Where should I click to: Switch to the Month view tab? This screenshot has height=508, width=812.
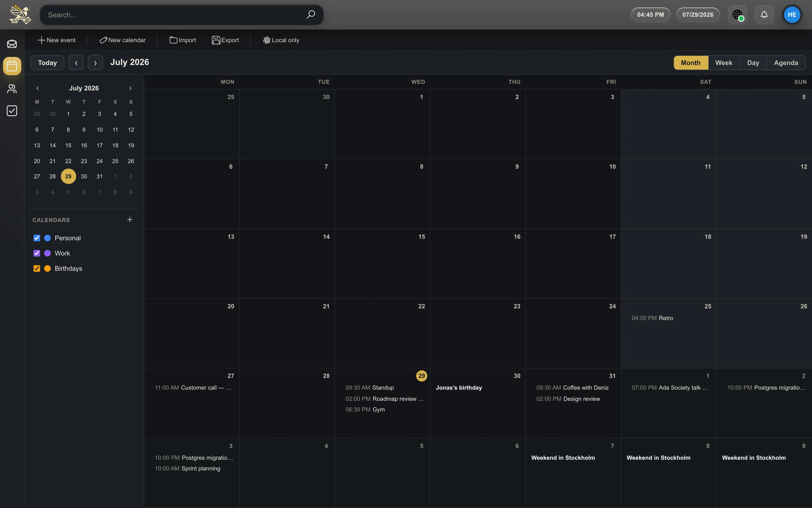691,63
